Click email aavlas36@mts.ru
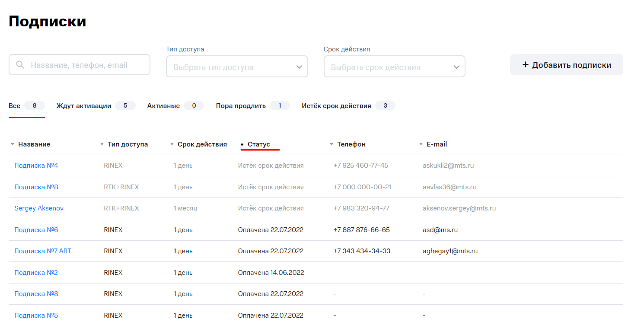This screenshot has height=325, width=644. [x=450, y=187]
